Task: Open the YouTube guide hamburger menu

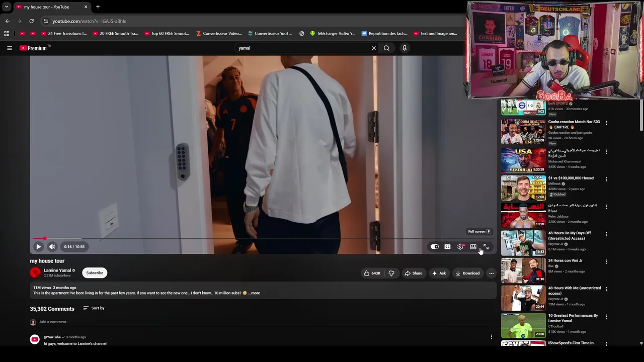Action: pyautogui.click(x=9, y=48)
